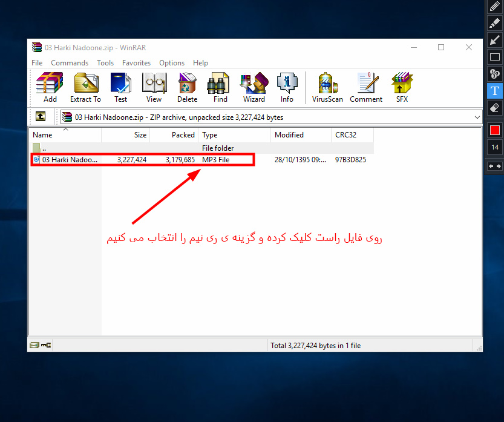Click the window resize grip at the status bar corner
The height and width of the screenshot is (422, 504).
pyautogui.click(x=479, y=348)
